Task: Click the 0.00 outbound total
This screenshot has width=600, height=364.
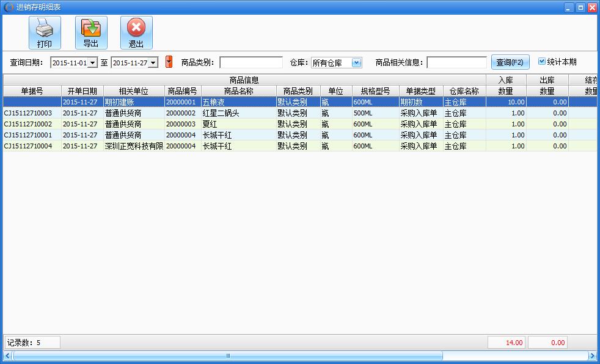Action: coord(547,343)
